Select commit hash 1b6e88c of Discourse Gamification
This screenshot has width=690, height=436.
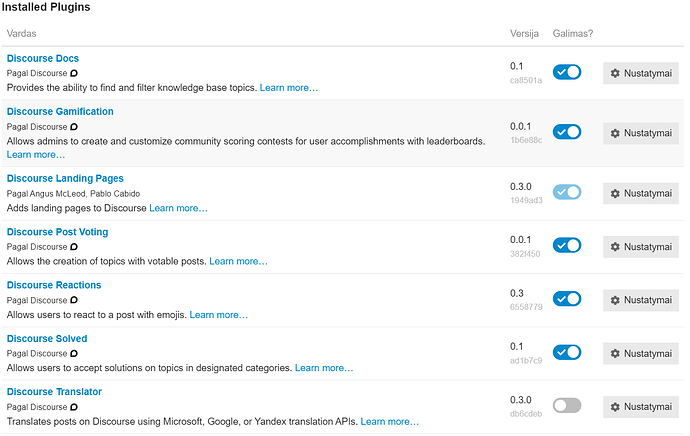[526, 140]
